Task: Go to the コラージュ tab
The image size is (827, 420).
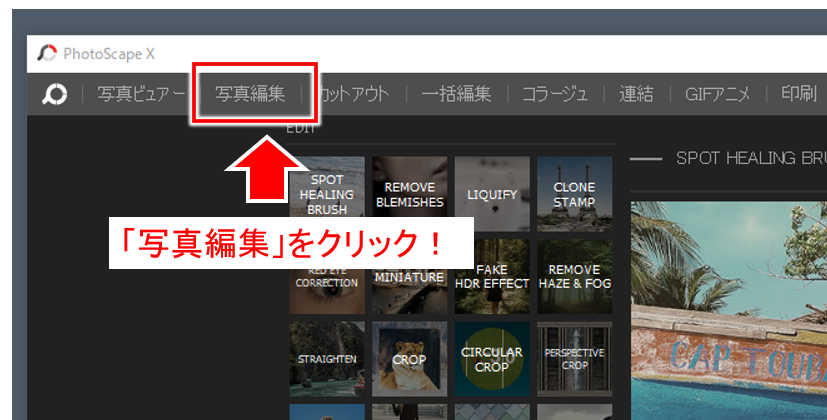Action: point(555,94)
